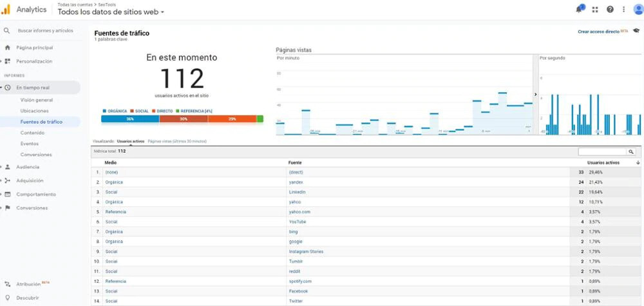Click the blue Orgánica bar segment

click(x=130, y=119)
